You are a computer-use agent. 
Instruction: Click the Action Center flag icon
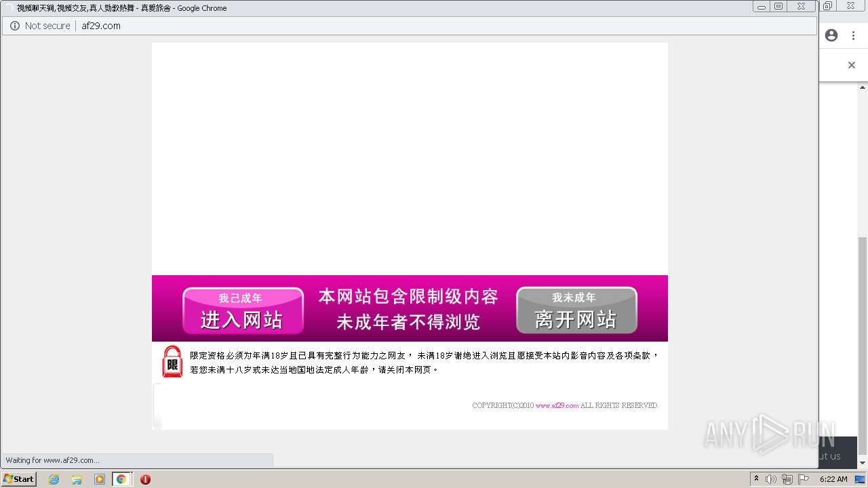coord(804,479)
